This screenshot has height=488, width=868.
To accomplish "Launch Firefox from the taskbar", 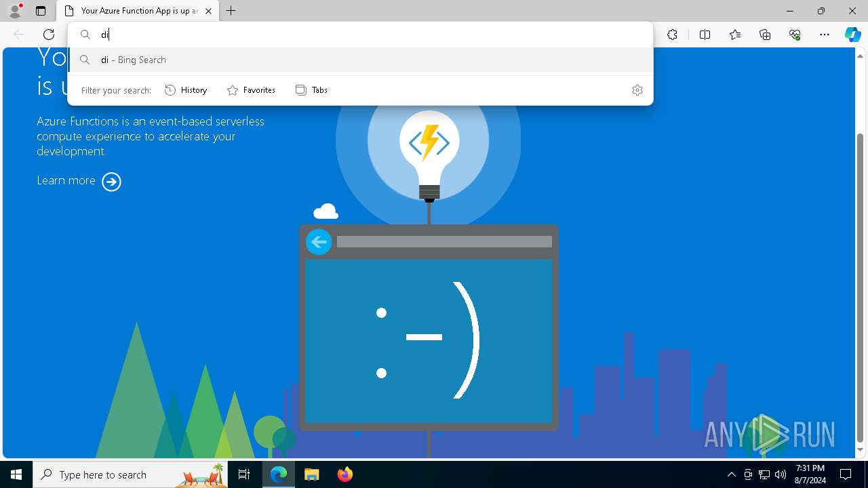I will click(344, 474).
